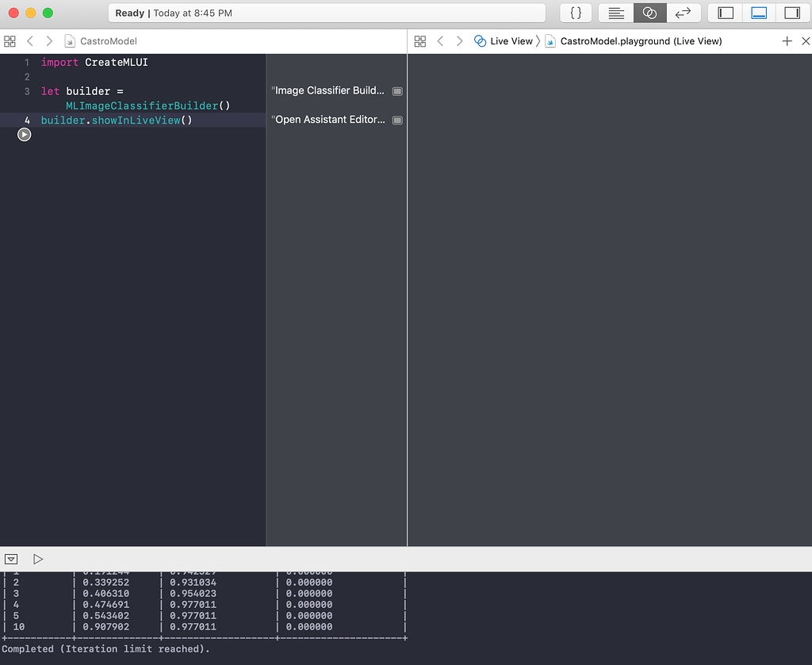The width and height of the screenshot is (812, 665).
Task: Go forward in left editor history
Action: (x=49, y=41)
